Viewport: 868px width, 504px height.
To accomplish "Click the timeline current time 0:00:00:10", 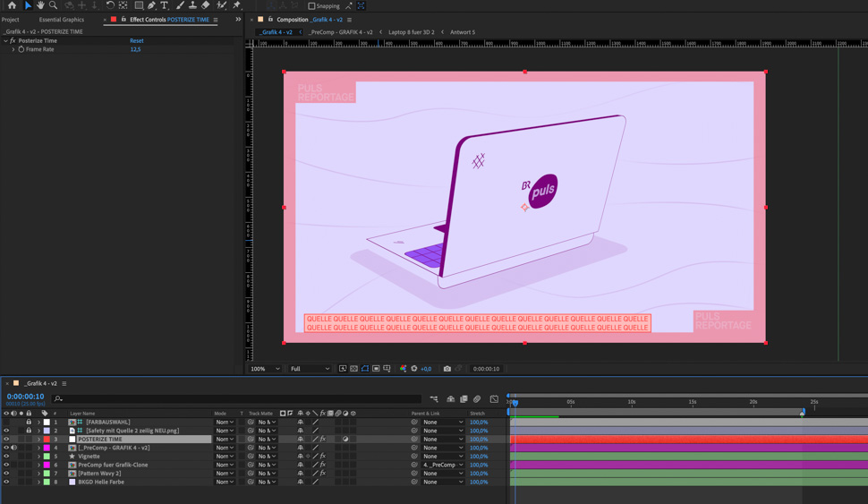I will click(x=25, y=397).
